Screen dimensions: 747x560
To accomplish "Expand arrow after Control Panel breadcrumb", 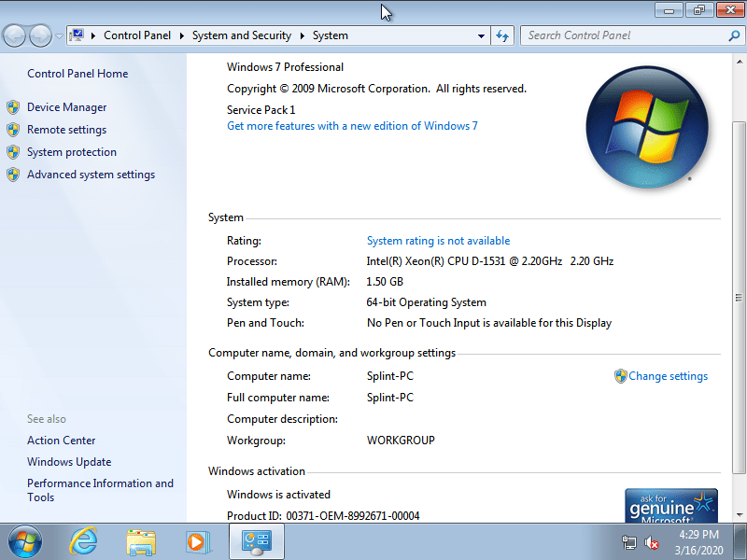I will point(181,35).
